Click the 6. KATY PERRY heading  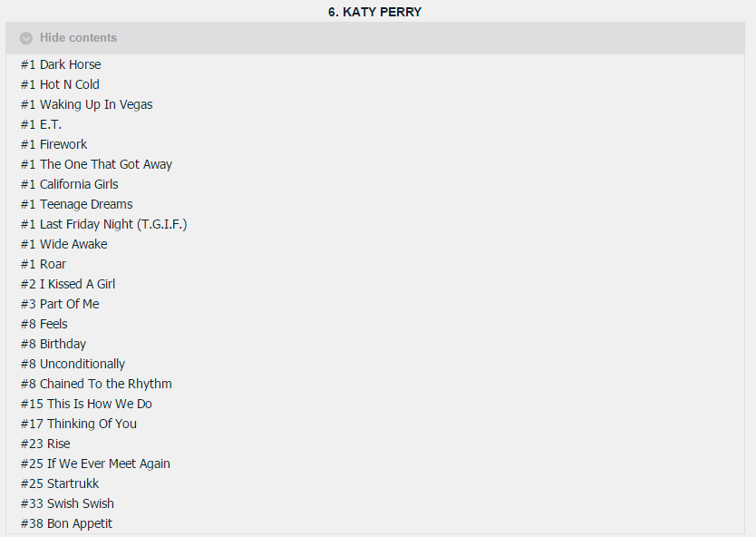point(374,12)
